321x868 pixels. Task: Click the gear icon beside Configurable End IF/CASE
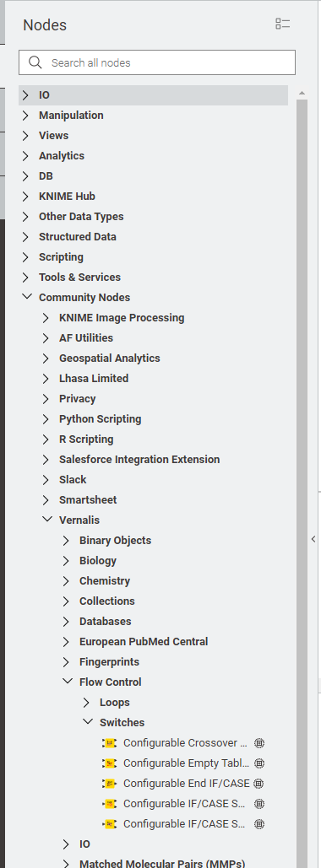[258, 784]
